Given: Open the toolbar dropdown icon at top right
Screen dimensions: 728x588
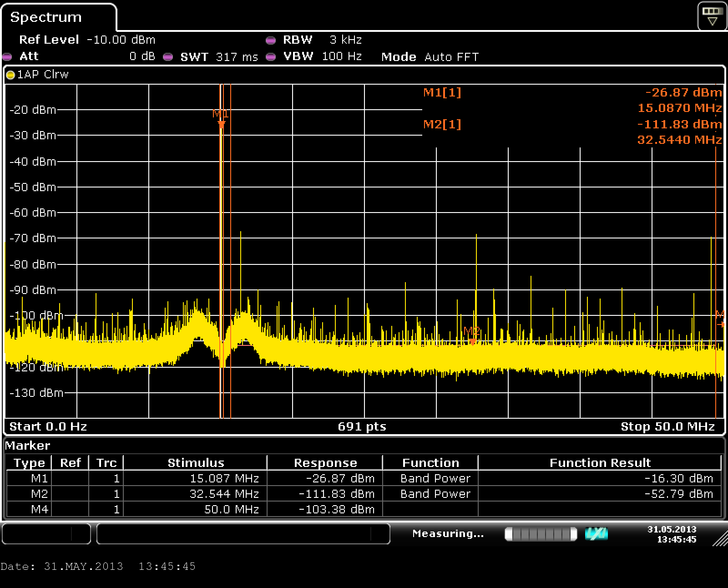Looking at the screenshot, I should tap(712, 16).
